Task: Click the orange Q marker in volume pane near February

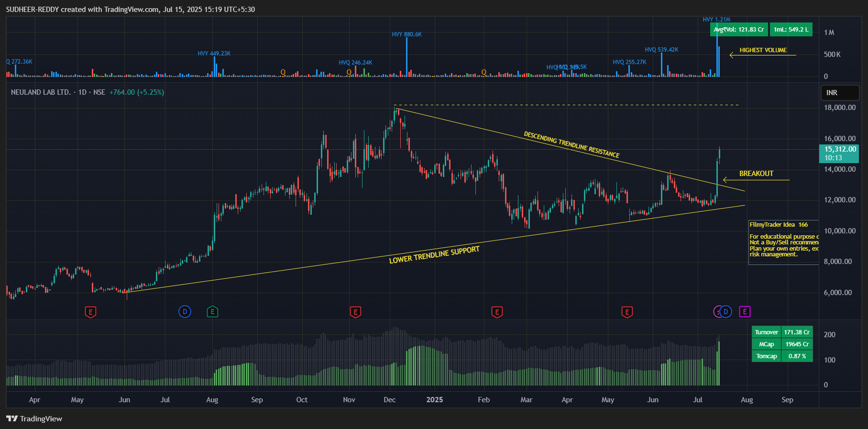Action: coord(484,72)
